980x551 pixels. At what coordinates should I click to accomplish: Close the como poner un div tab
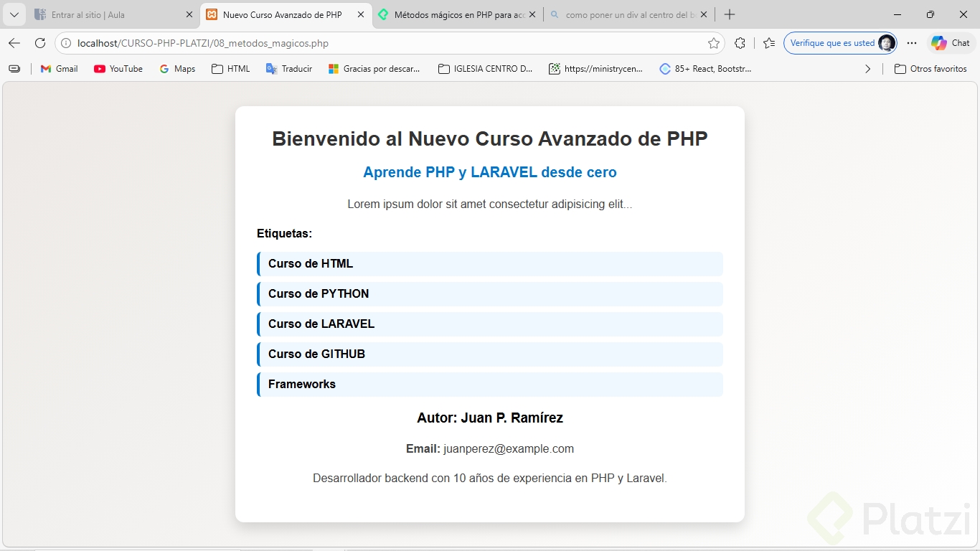[x=704, y=14]
